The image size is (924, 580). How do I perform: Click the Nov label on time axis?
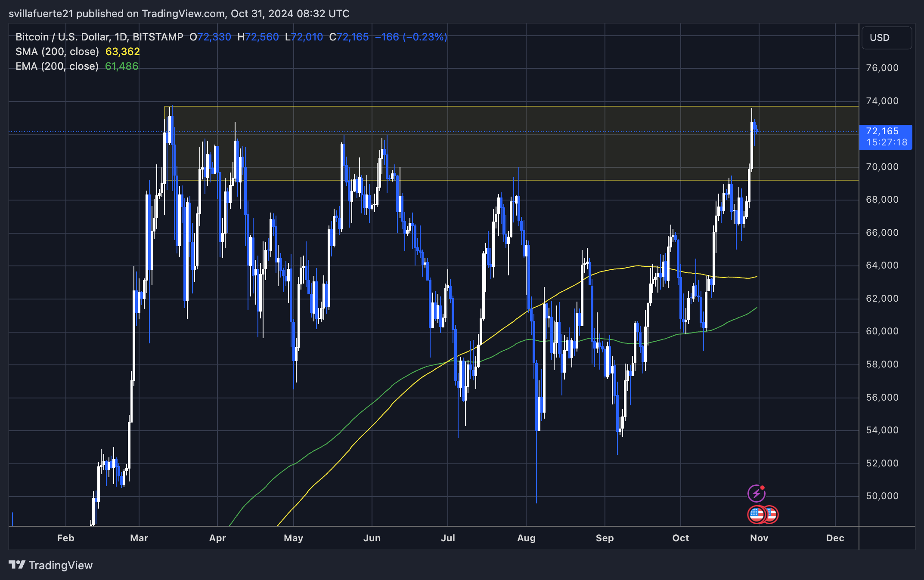click(759, 538)
